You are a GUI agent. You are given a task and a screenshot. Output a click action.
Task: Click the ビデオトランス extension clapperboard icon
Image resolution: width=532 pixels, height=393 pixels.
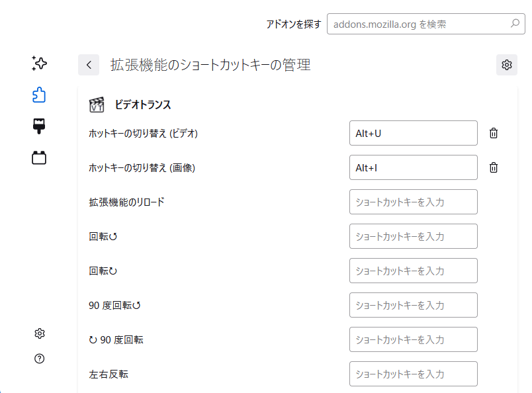97,105
